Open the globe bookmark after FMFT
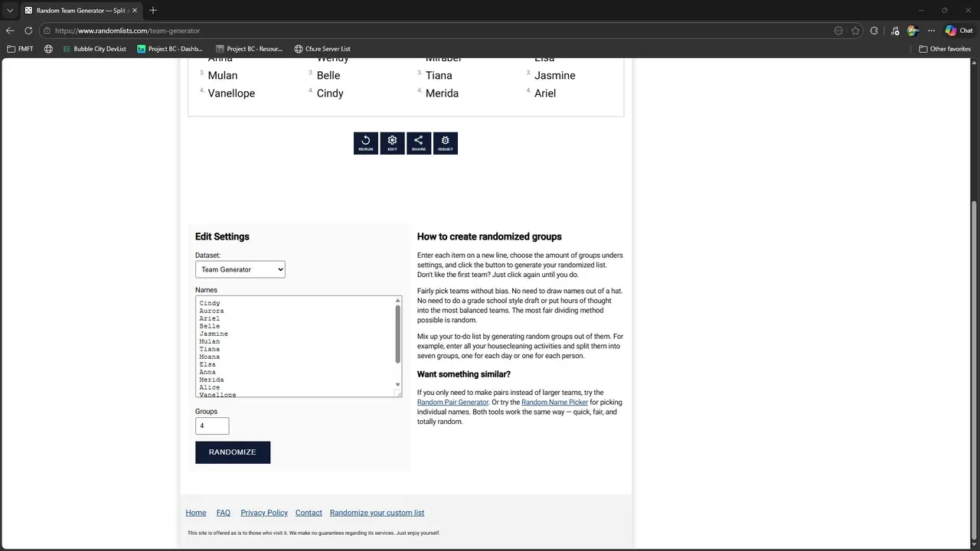 point(48,49)
